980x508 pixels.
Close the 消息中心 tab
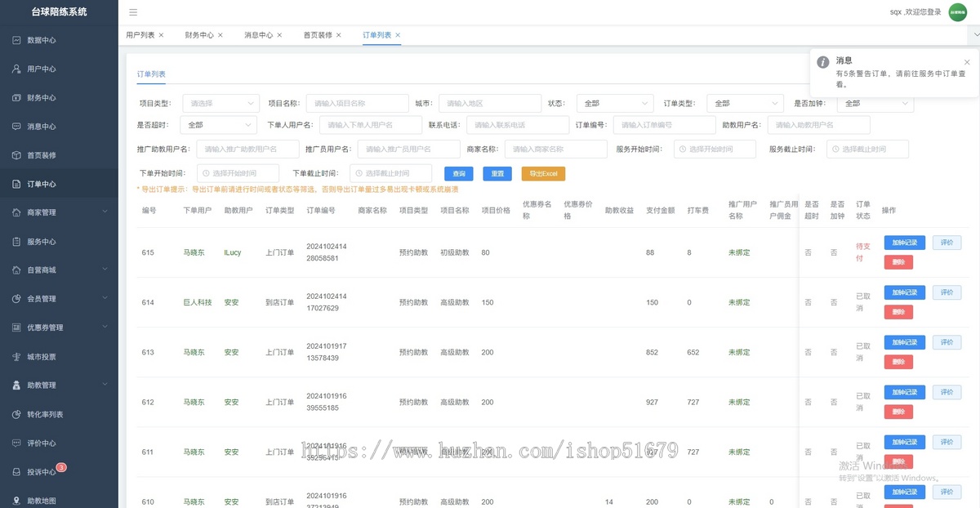click(279, 35)
